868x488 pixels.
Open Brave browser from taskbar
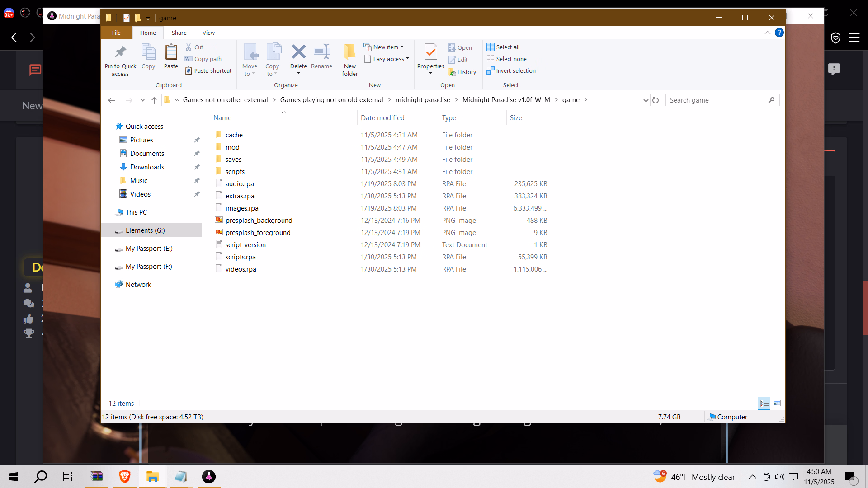[125, 477]
